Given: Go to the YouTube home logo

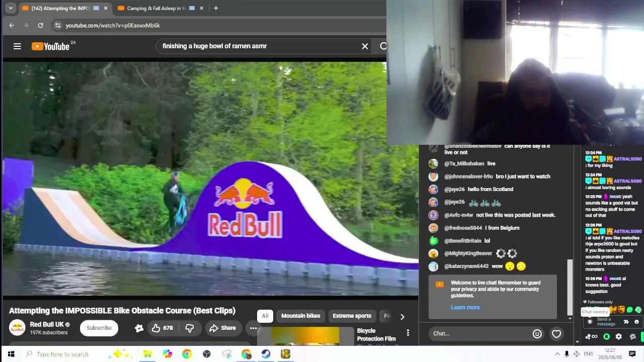Looking at the screenshot, I should [x=50, y=46].
